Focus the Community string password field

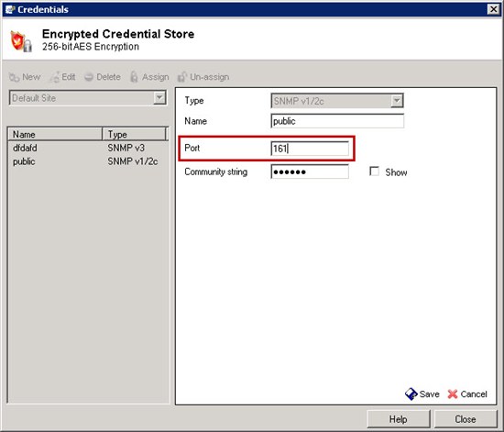pyautogui.click(x=310, y=172)
